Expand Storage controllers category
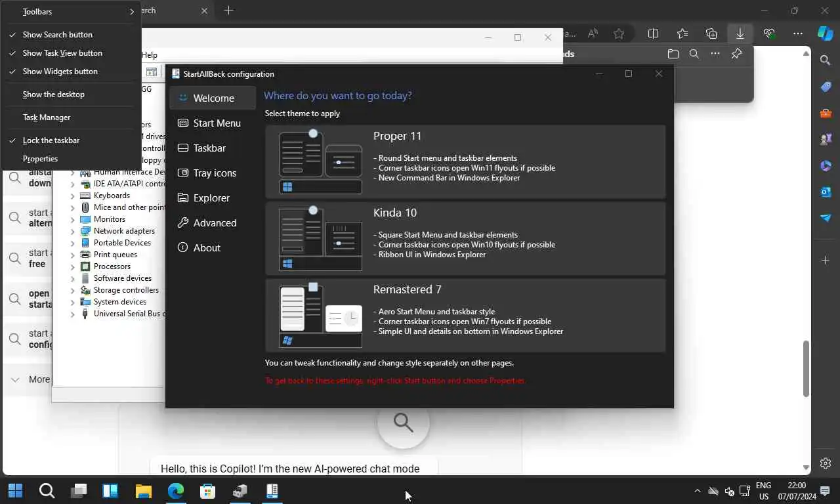 (73, 290)
